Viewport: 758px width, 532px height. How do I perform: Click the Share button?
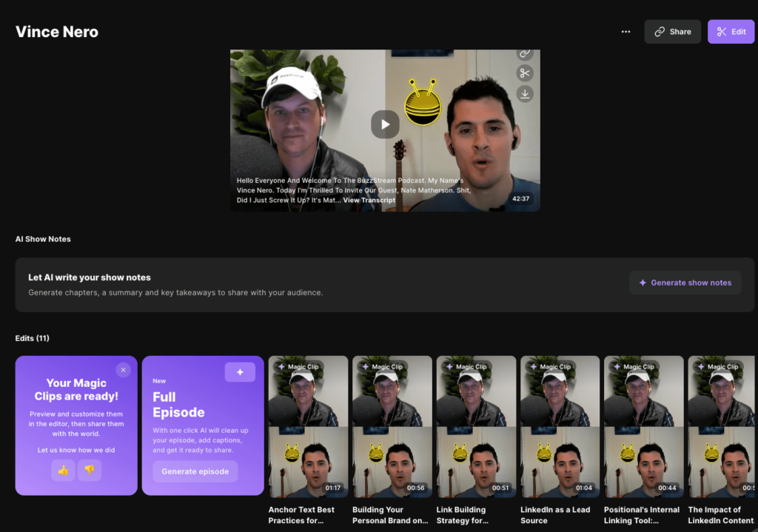tap(672, 32)
